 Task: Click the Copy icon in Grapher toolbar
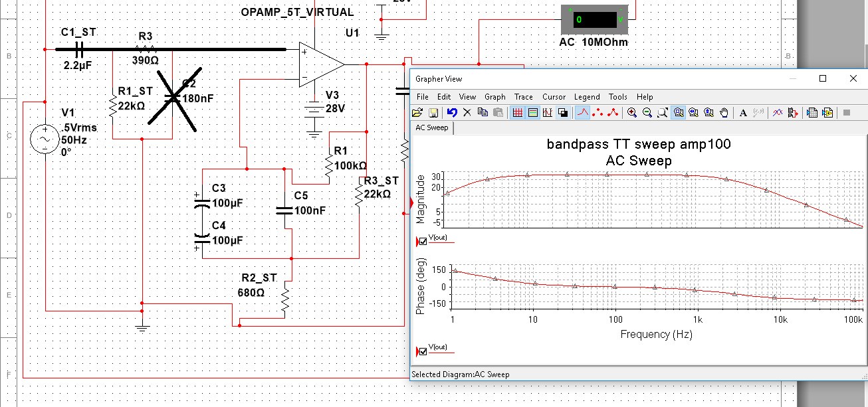coord(483,113)
